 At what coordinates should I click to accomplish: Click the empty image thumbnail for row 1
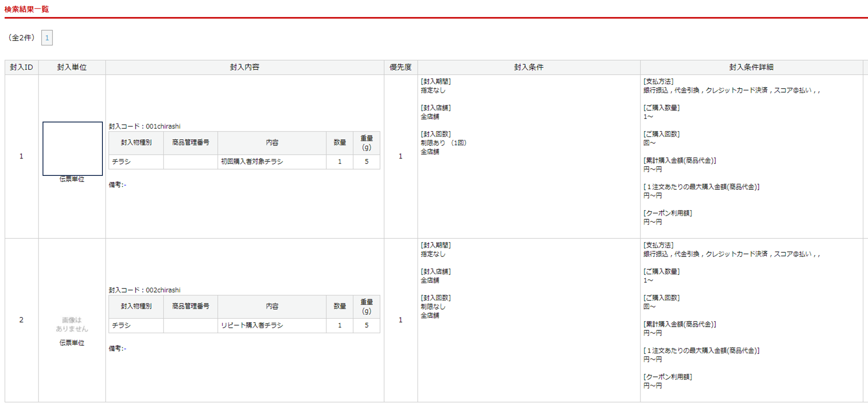(72, 149)
